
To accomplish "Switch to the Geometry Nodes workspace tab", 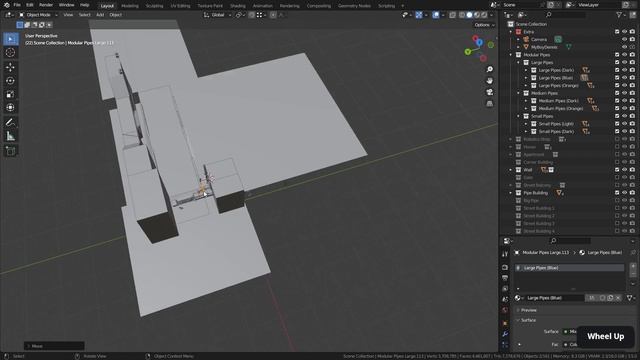I will tap(354, 6).
